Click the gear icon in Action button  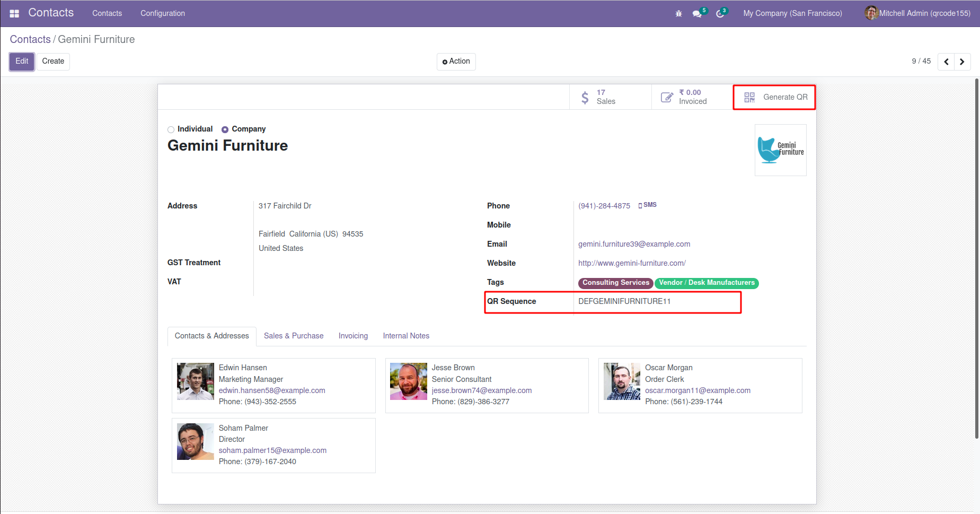click(x=445, y=62)
